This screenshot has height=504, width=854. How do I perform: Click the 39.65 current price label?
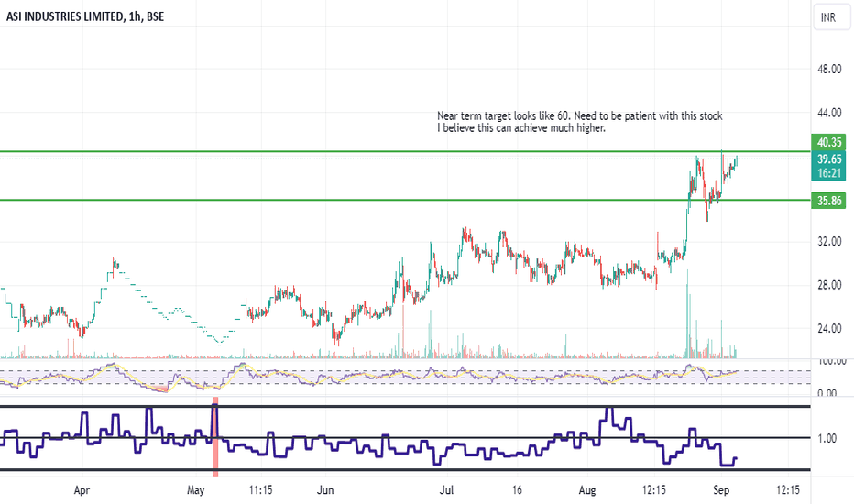coord(828,159)
